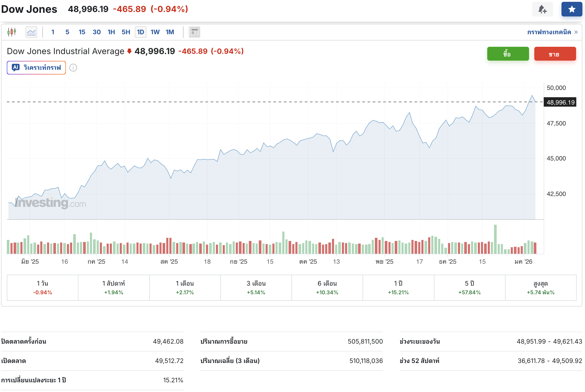Select the 6 month performance range
The width and height of the screenshot is (585, 392).
point(327,287)
